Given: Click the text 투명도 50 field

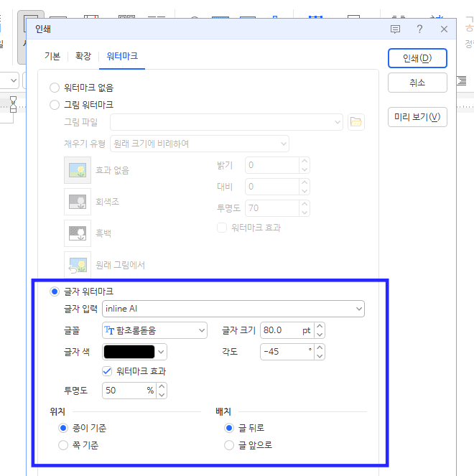Looking at the screenshot, I should (129, 391).
